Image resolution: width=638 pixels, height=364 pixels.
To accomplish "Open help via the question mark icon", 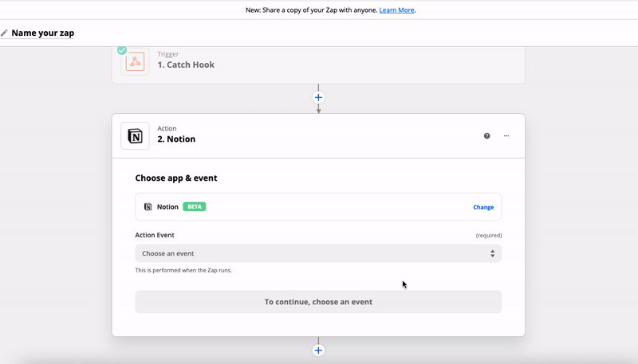I will (486, 135).
